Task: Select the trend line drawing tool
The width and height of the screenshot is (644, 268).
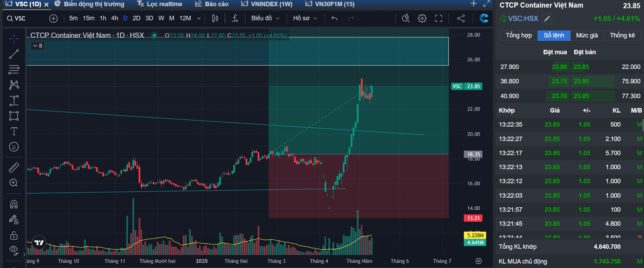Action: pos(14,54)
